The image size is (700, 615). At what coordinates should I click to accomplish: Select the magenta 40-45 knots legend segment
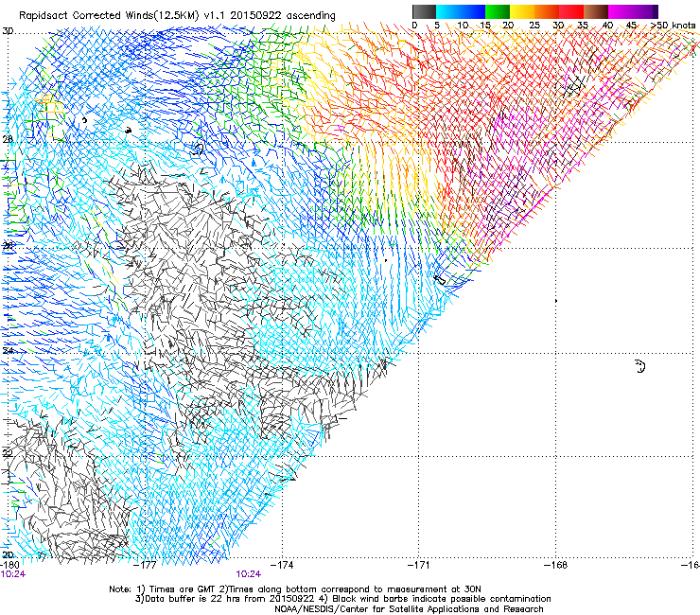point(621,11)
